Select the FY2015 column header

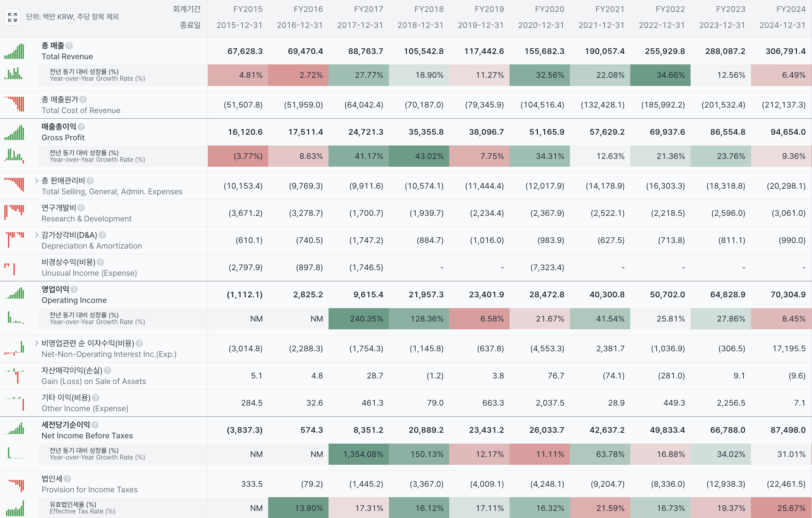(x=247, y=9)
